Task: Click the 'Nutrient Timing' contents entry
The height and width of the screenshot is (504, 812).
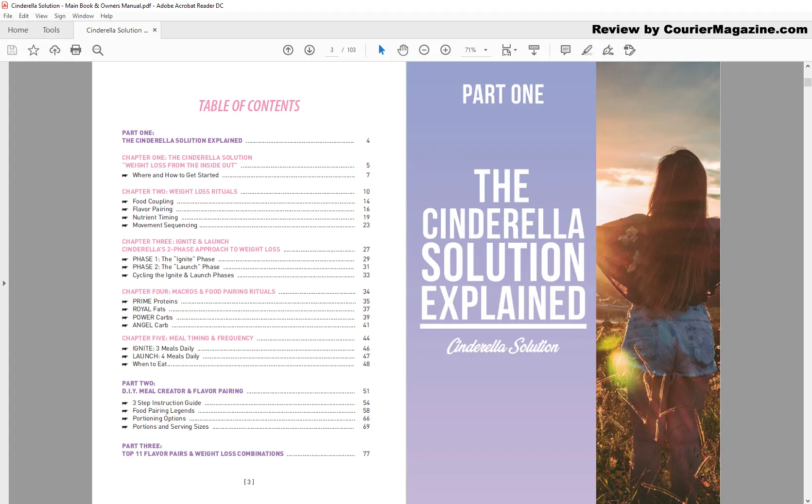Action: point(155,218)
